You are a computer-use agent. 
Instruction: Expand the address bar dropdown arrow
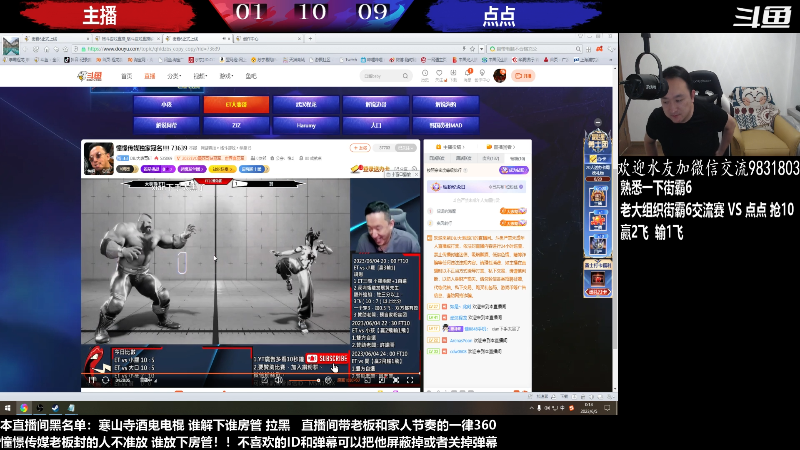[x=481, y=49]
